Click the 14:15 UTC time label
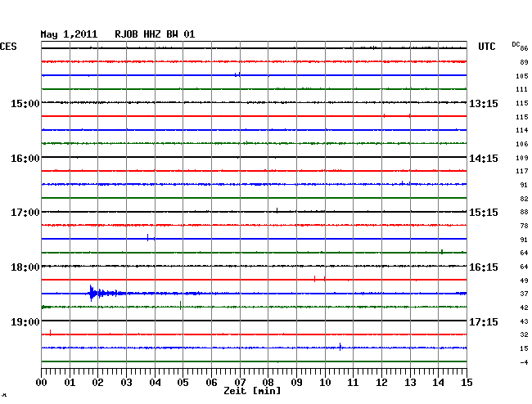532x404 pixels. click(x=484, y=159)
